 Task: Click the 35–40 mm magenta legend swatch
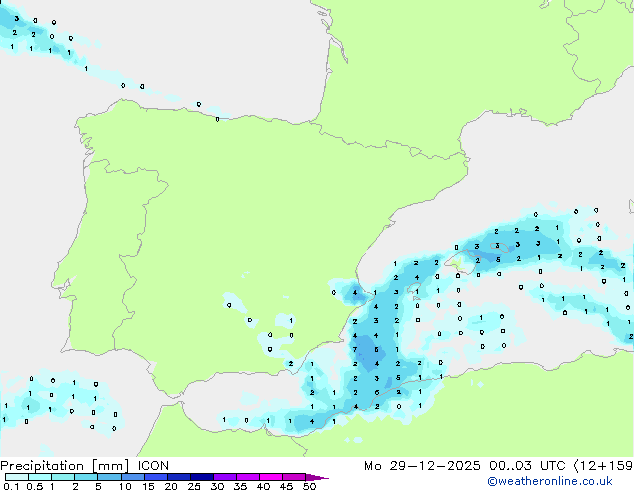[248, 477]
